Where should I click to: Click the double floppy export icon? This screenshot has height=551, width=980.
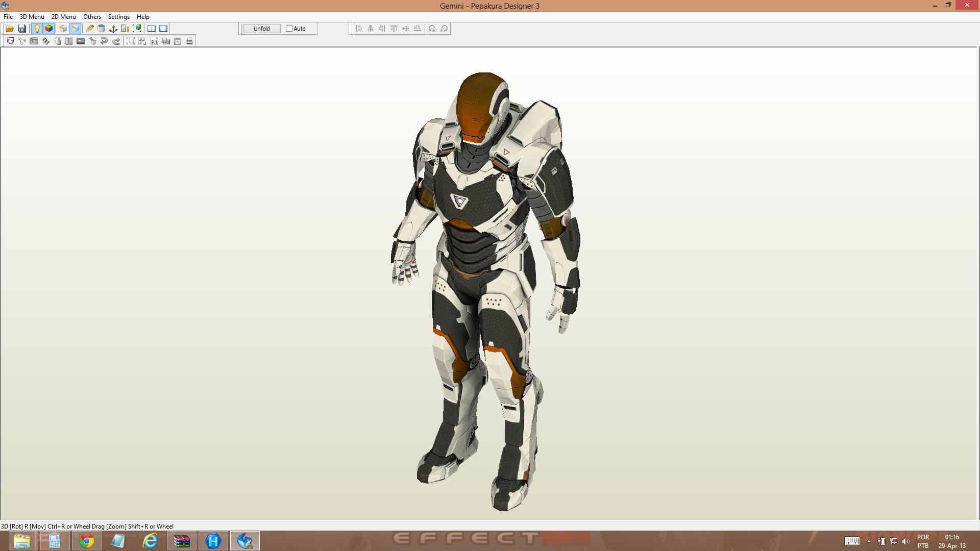pos(166,41)
